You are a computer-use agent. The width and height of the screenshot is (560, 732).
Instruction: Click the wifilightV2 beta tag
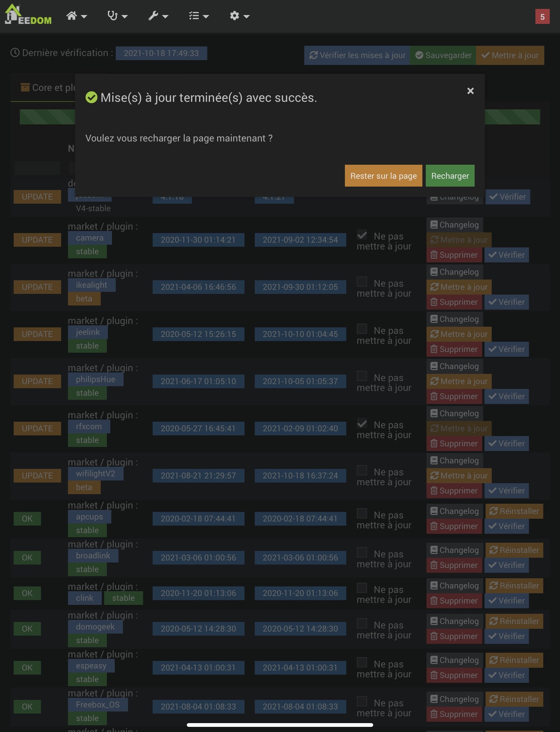[84, 487]
